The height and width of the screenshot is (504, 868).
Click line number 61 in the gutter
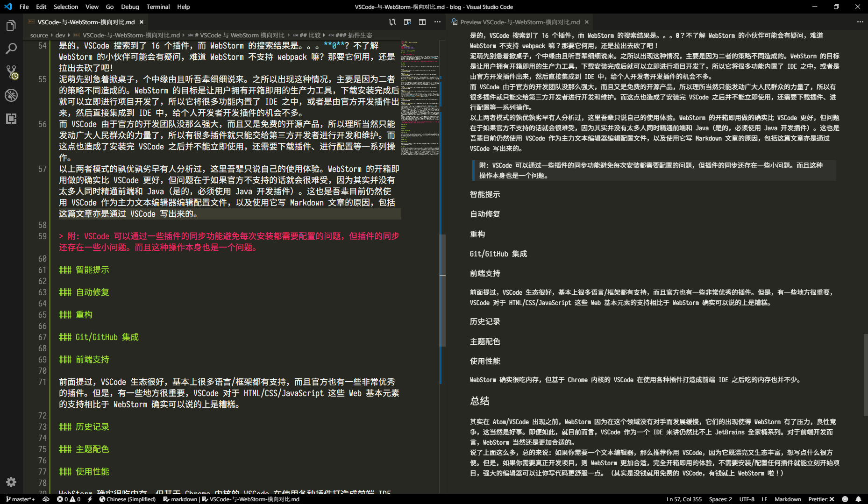click(x=42, y=270)
